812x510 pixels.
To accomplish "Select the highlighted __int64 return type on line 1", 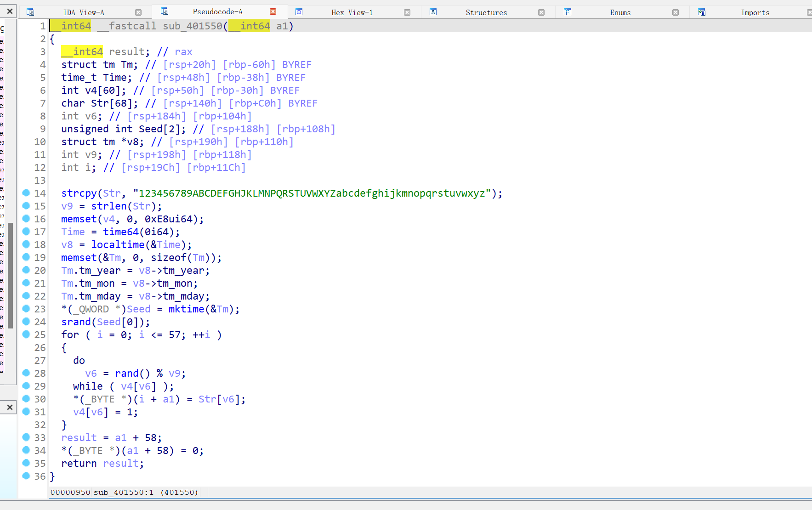I will click(70, 26).
